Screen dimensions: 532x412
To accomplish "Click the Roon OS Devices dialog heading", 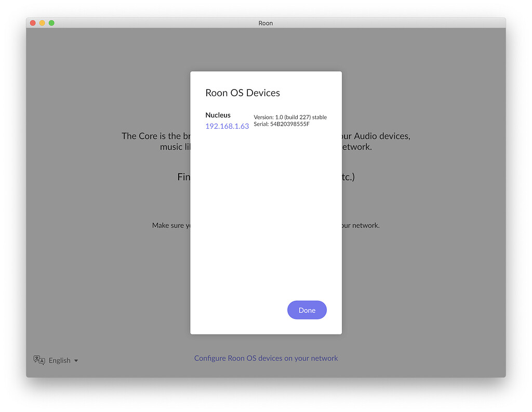I will tap(243, 92).
